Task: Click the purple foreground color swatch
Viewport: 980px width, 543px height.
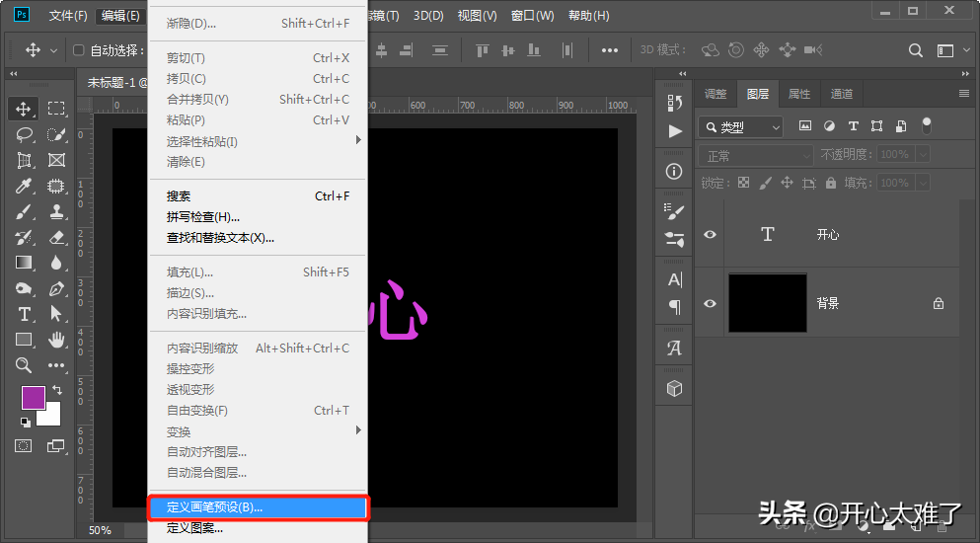Action: pos(34,398)
